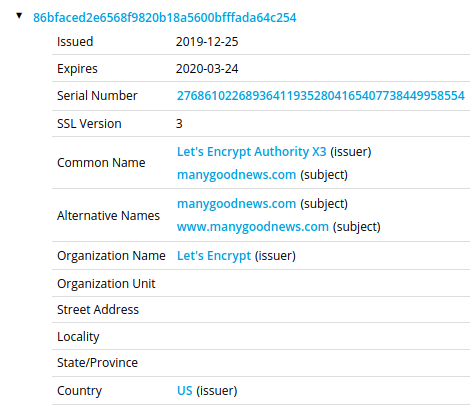
Task: Click the State/Province row label
Action: (x=97, y=363)
